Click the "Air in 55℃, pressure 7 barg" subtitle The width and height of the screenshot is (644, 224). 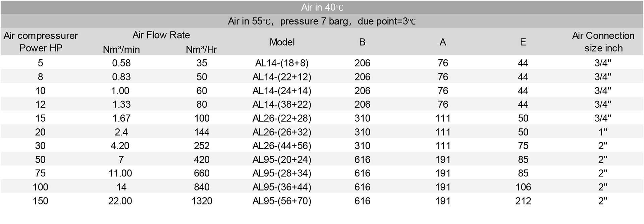(322, 21)
